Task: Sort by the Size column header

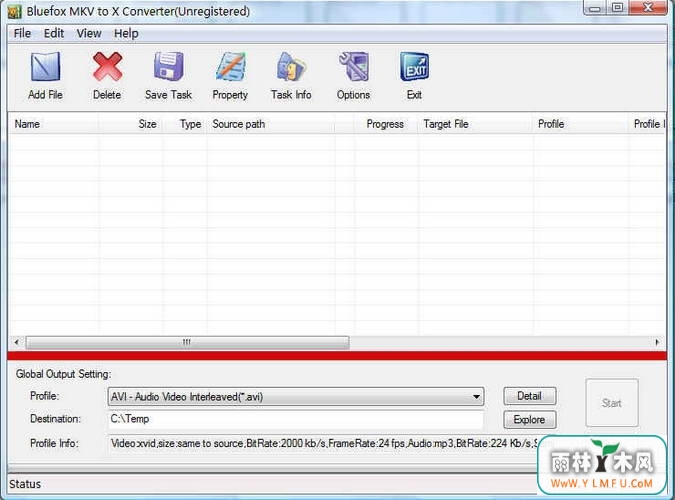Action: coord(130,124)
